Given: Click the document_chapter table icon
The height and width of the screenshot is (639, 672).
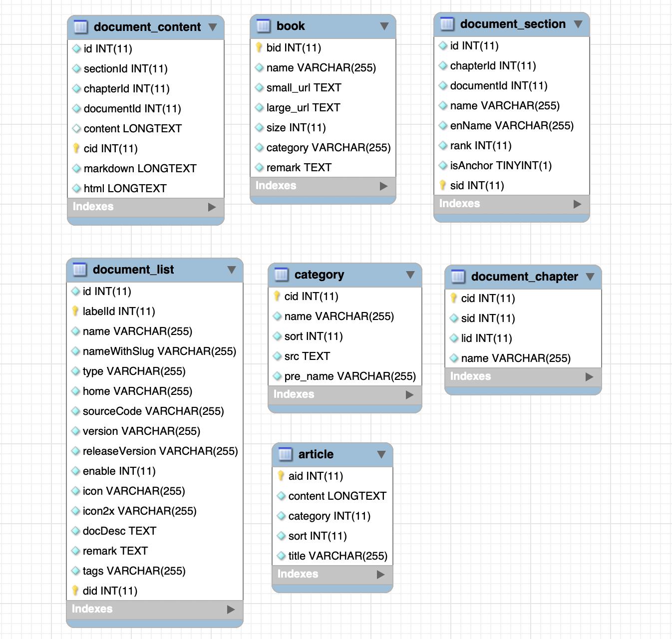Looking at the screenshot, I should (458, 277).
